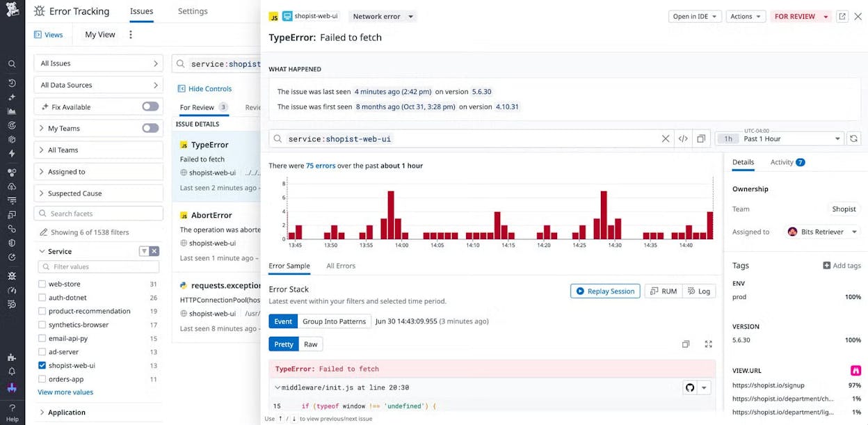Image resolution: width=868 pixels, height=425 pixels.
Task: Collapse the middleware/init.js stack frame
Action: [x=278, y=387]
